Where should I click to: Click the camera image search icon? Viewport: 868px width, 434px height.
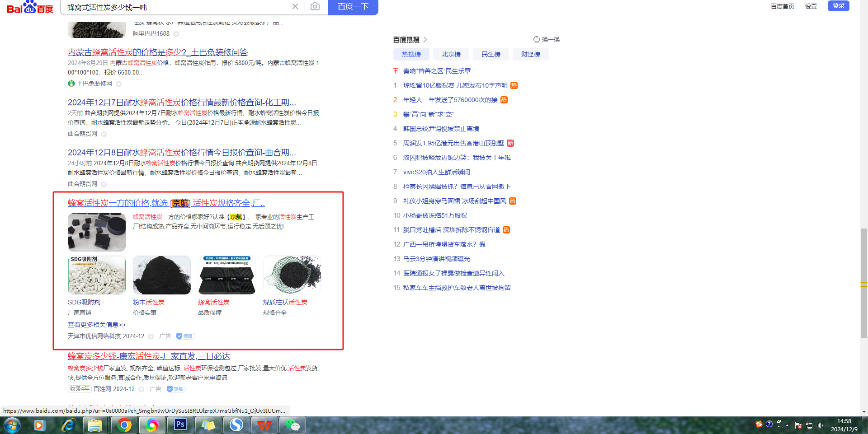coord(315,6)
